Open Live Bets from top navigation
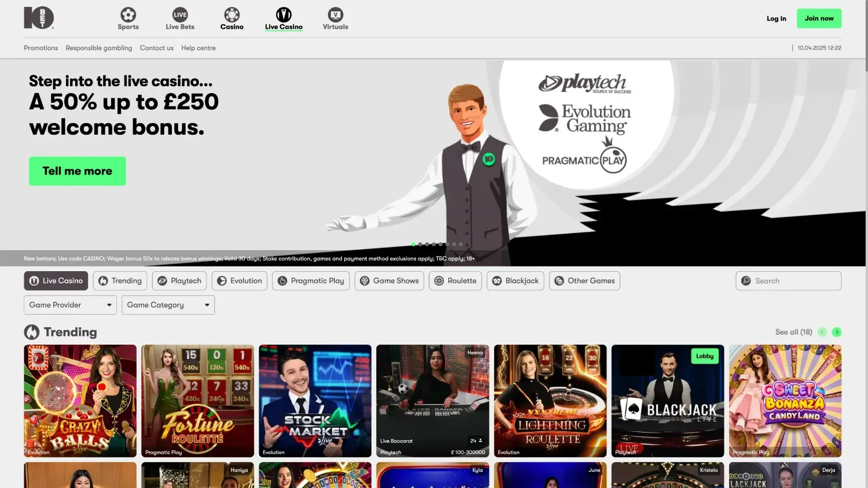Screen dimensions: 868x488 tap(180, 19)
